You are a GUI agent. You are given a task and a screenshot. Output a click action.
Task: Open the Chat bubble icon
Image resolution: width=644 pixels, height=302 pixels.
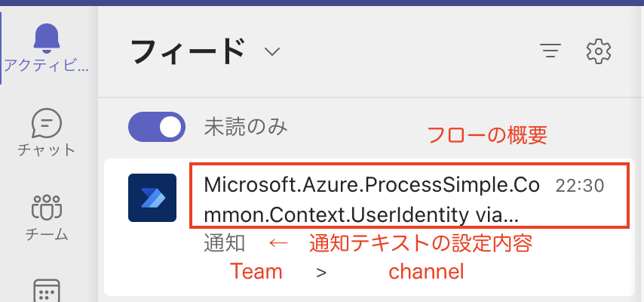(47, 123)
